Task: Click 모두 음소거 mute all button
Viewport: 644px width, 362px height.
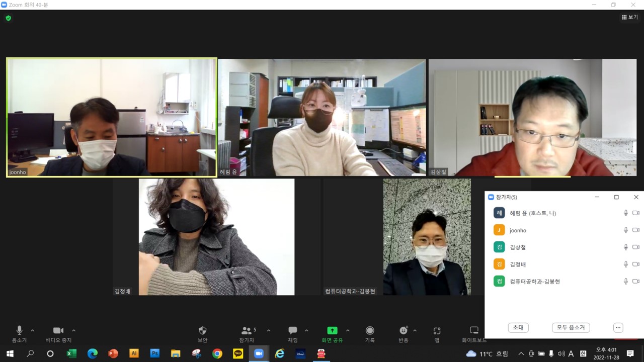Action: click(571, 327)
